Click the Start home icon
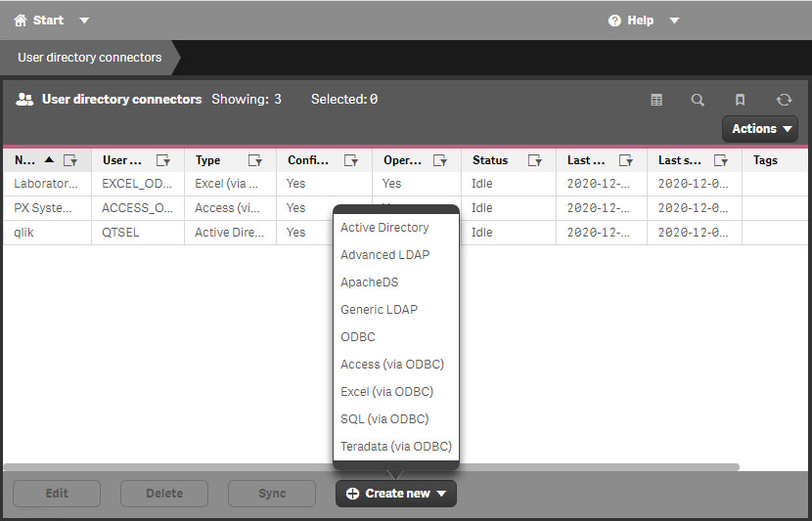The image size is (812, 521). (21, 21)
